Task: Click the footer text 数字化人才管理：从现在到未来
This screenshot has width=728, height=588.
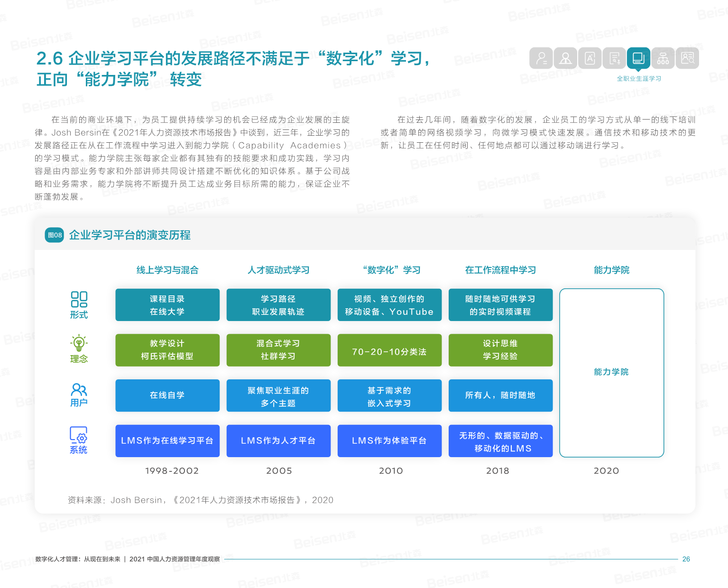Action: click(78, 559)
